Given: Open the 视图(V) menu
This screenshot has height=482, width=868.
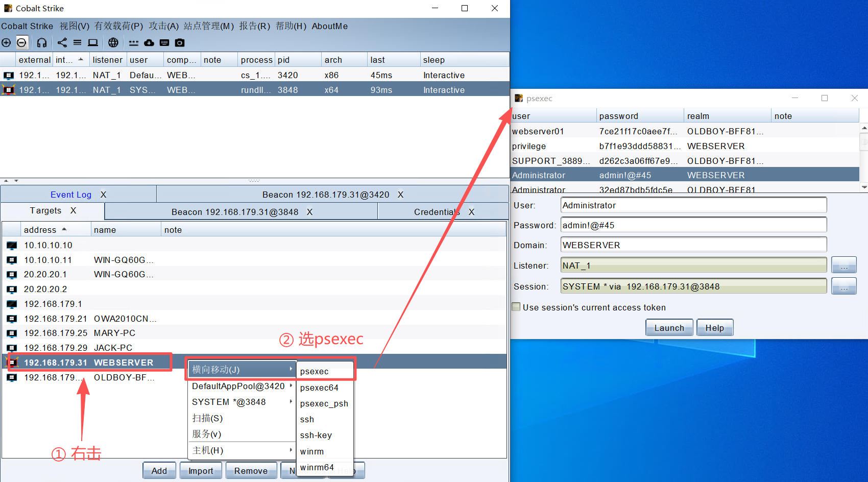Looking at the screenshot, I should [x=75, y=26].
